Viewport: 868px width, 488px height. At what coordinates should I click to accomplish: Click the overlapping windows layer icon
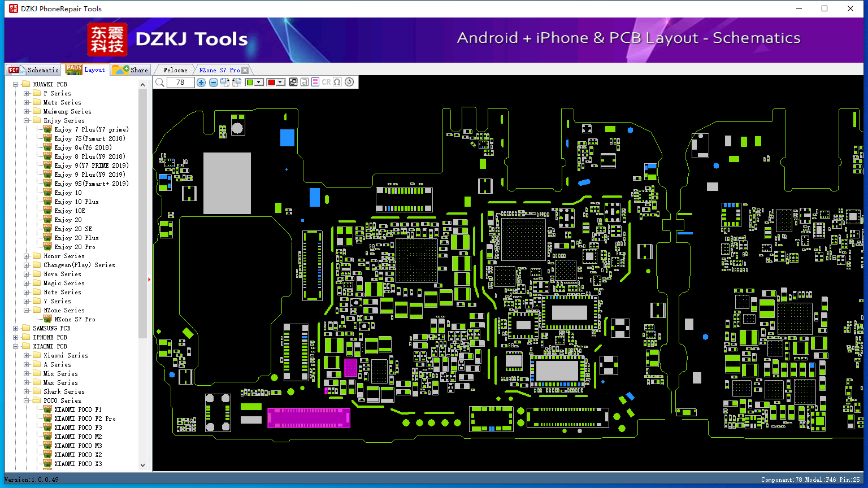(x=293, y=82)
